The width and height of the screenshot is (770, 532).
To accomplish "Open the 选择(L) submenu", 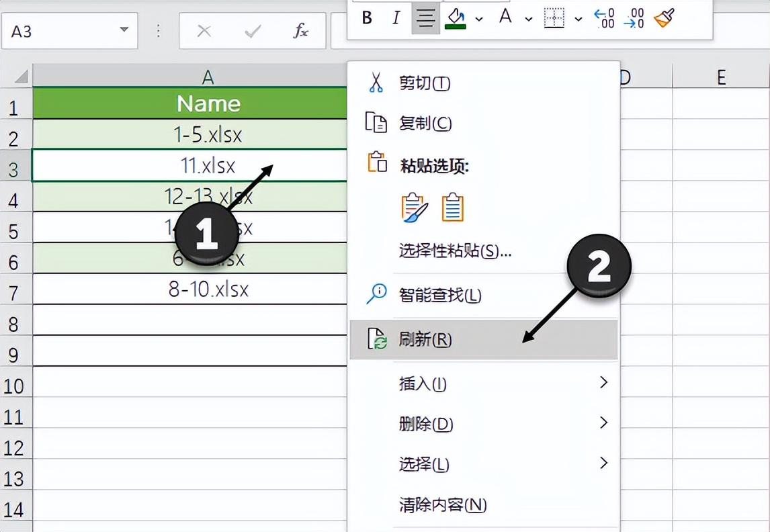I will [484, 463].
